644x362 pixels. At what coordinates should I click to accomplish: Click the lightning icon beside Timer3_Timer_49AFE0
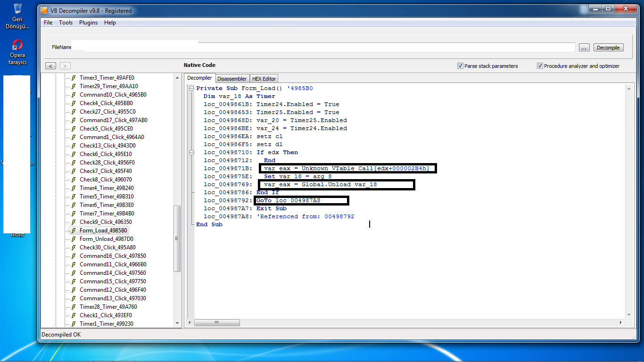coord(74,78)
